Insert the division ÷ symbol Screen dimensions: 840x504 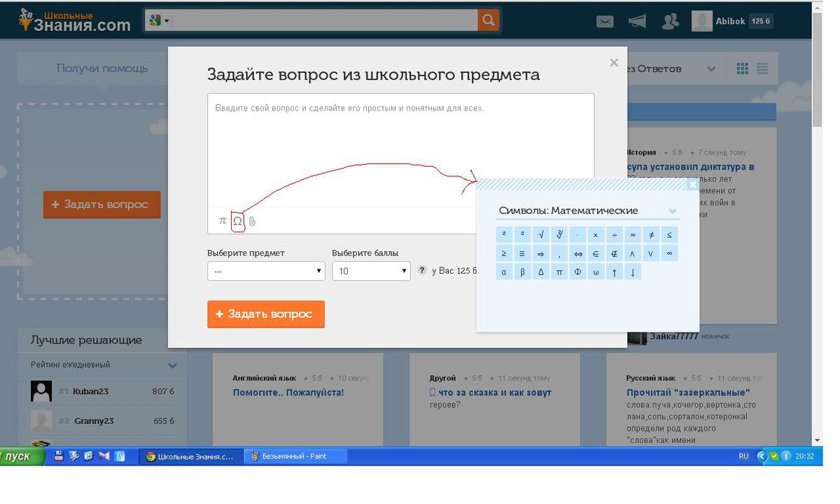615,235
